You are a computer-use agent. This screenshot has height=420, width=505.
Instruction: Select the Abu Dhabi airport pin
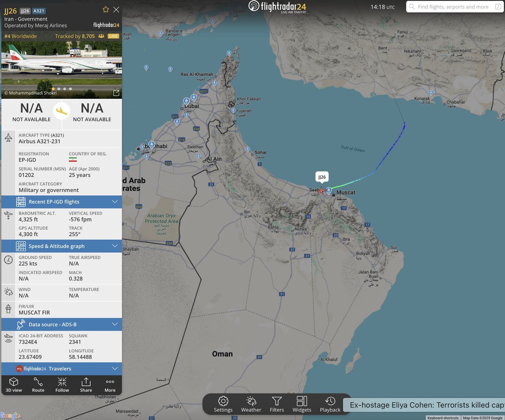(x=152, y=145)
